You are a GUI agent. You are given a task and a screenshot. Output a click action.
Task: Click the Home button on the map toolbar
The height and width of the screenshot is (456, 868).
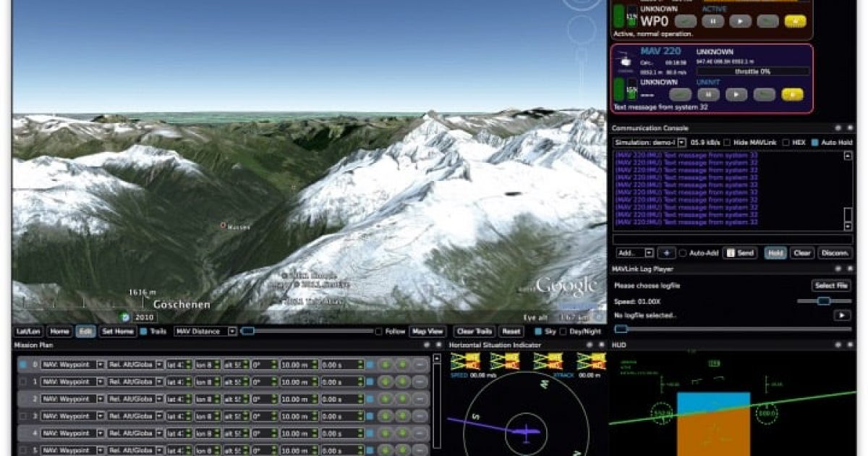(60, 332)
